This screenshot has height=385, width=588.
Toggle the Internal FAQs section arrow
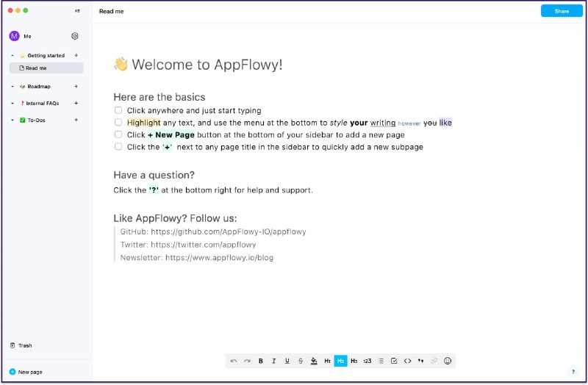pyautogui.click(x=12, y=104)
